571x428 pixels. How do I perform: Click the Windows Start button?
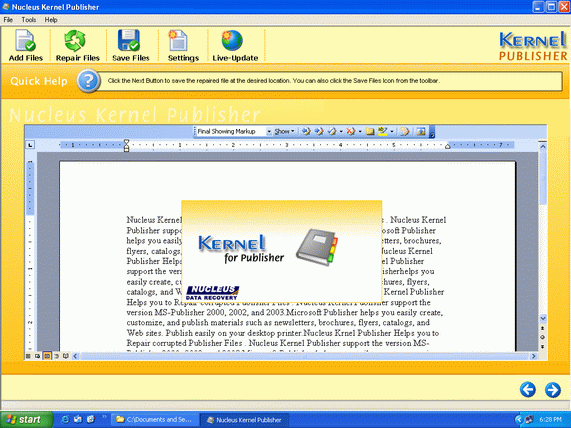26,420
